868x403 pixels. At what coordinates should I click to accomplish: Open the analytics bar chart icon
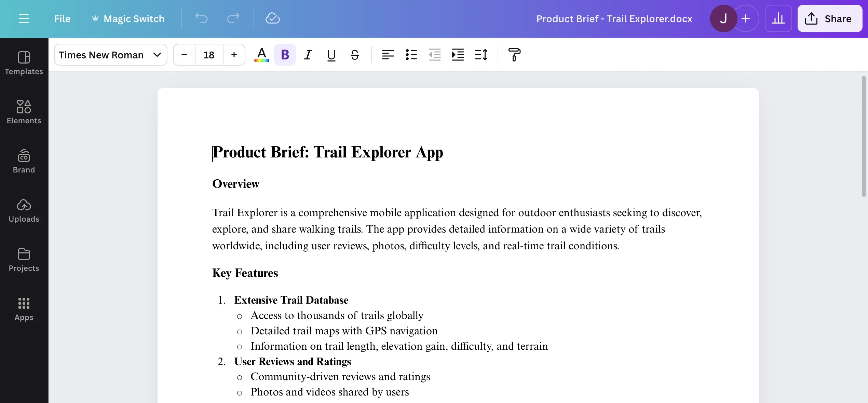click(778, 18)
